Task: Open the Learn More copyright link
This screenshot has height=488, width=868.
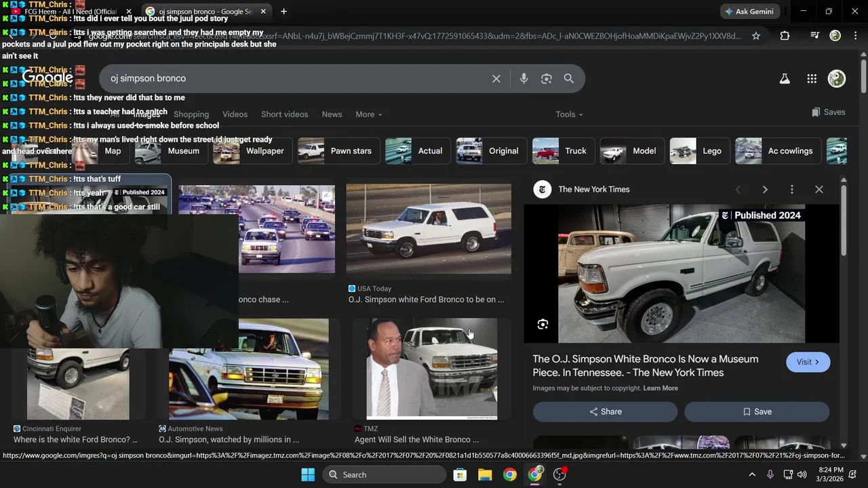Action: [x=660, y=388]
